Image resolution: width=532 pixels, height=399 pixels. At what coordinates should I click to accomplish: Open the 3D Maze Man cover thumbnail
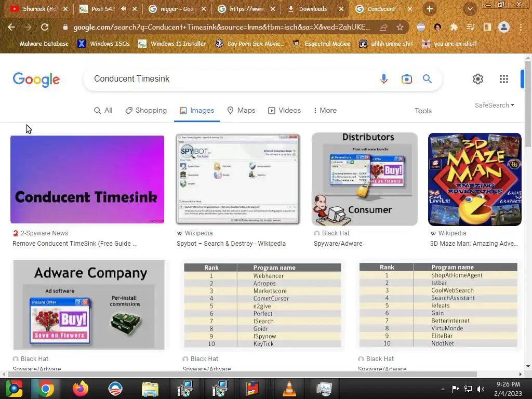[475, 179]
